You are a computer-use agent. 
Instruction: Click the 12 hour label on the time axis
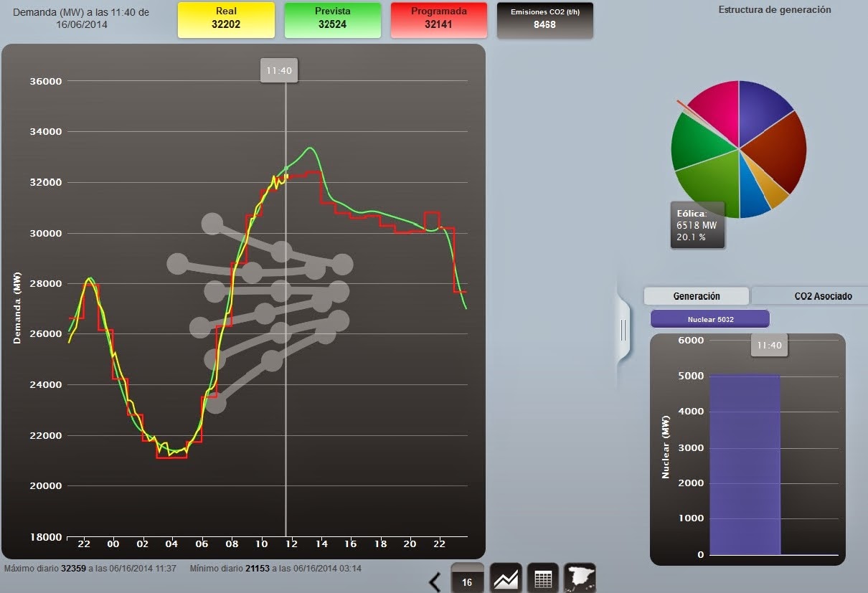coord(291,544)
